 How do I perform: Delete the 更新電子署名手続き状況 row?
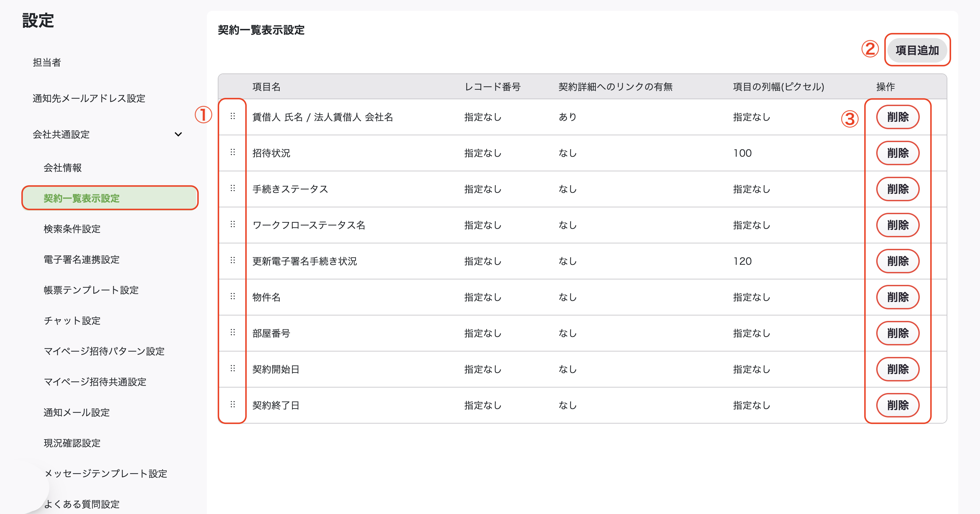pos(898,261)
